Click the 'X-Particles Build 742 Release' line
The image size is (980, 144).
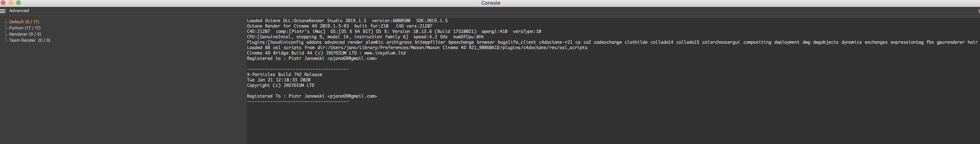pos(284,75)
